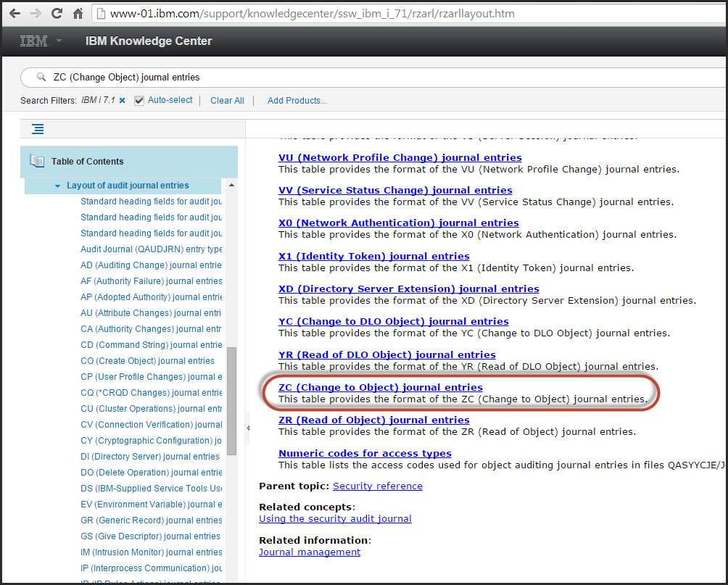Open GS (Give Descriptor) journal entries
This screenshot has width=728, height=585.
[x=150, y=536]
